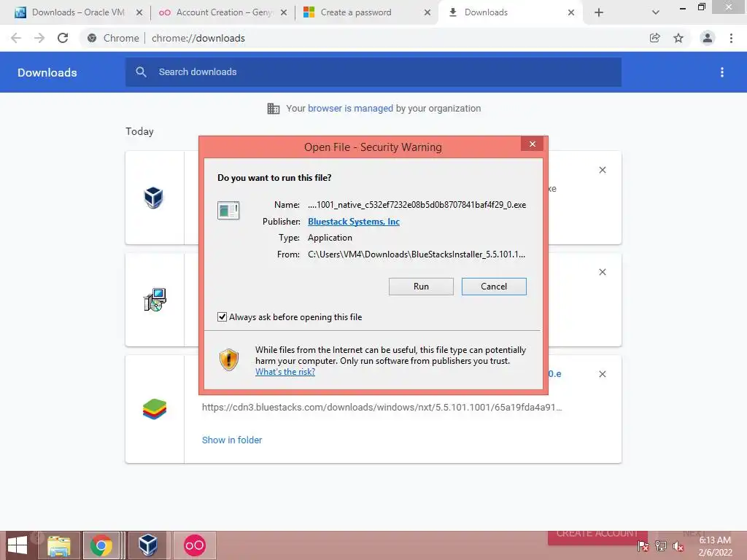Open the profile avatar menu
Screen dimensions: 747x560
[x=708, y=38]
